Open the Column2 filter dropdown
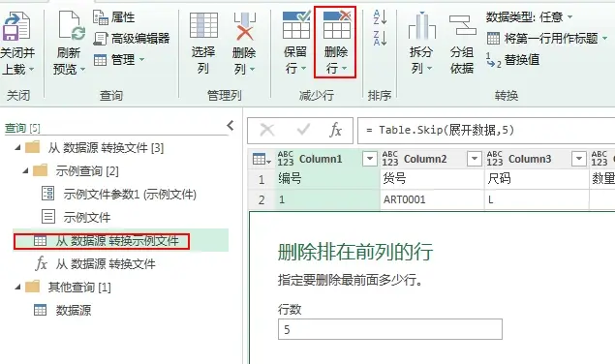The height and width of the screenshot is (364, 615). click(x=475, y=159)
